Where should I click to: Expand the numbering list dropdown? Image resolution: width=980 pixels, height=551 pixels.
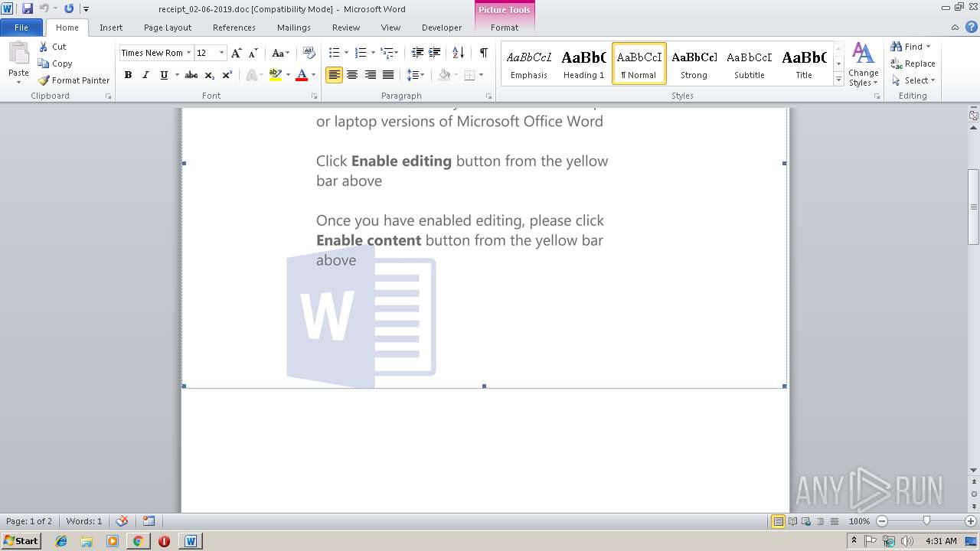click(373, 53)
